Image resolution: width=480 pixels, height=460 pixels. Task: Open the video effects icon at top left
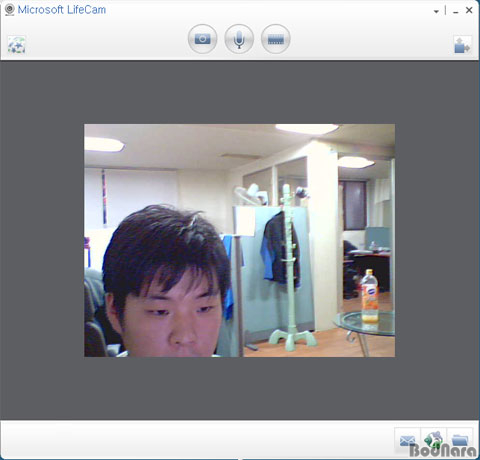17,45
